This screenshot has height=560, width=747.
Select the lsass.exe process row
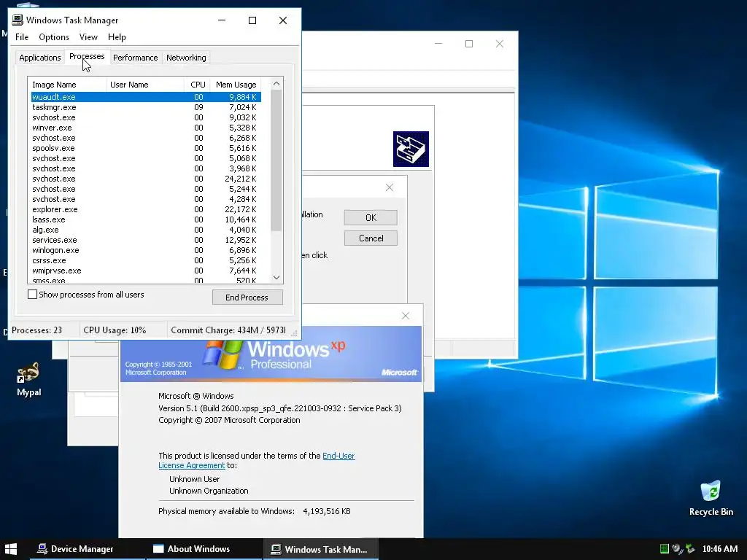point(146,219)
